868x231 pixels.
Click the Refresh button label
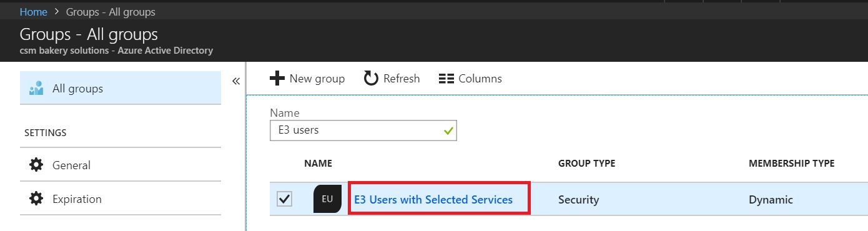coord(402,79)
